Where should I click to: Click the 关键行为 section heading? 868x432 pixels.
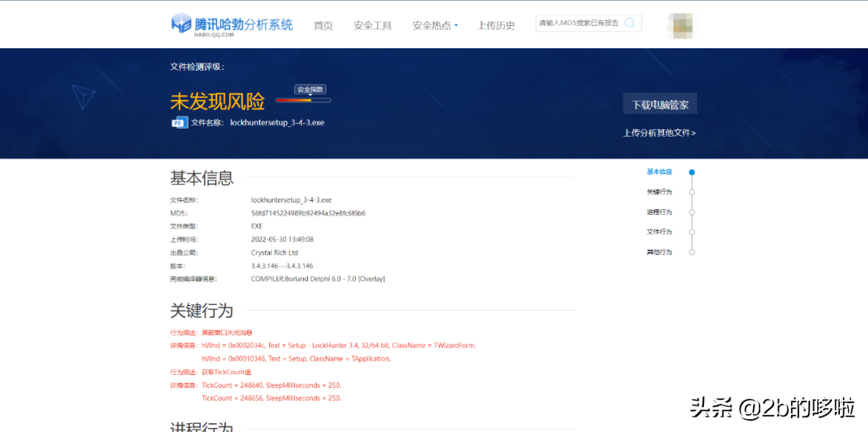pyautogui.click(x=202, y=311)
